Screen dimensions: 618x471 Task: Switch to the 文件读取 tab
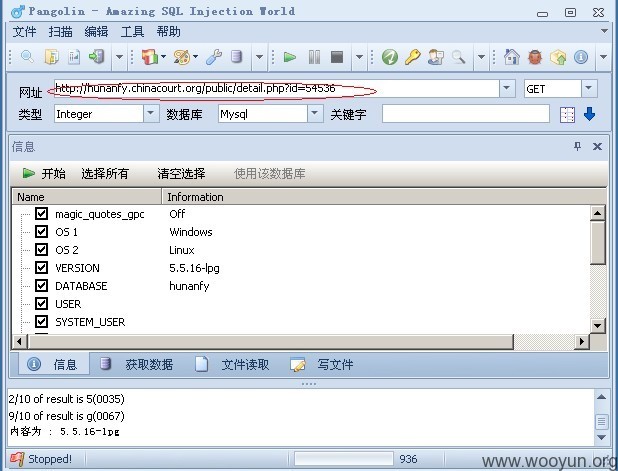232,364
